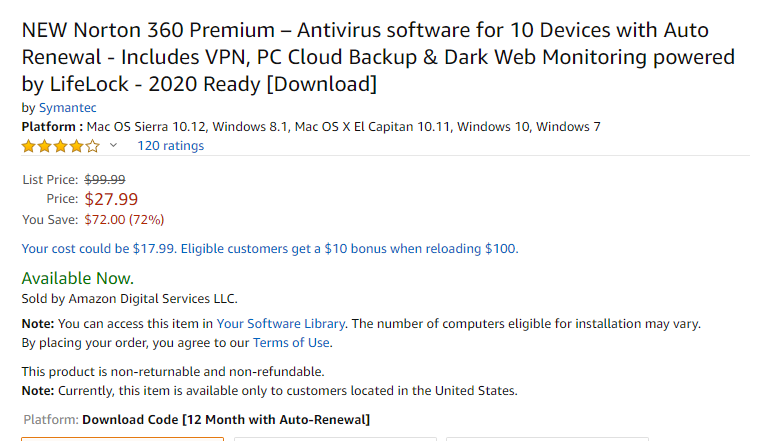The width and height of the screenshot is (759, 441).
Task: Click the $72.00 (72%) savings amount
Action: click(124, 219)
